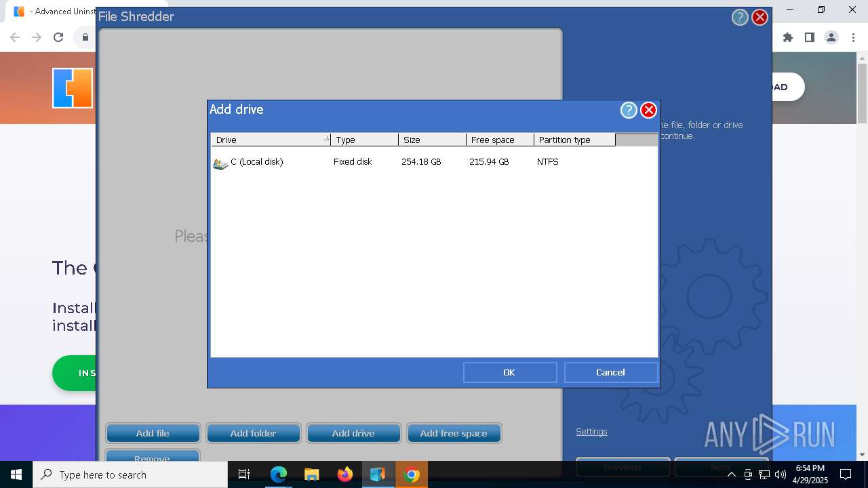The image size is (868, 488).
Task: Open the notification center icon
Action: tap(846, 474)
